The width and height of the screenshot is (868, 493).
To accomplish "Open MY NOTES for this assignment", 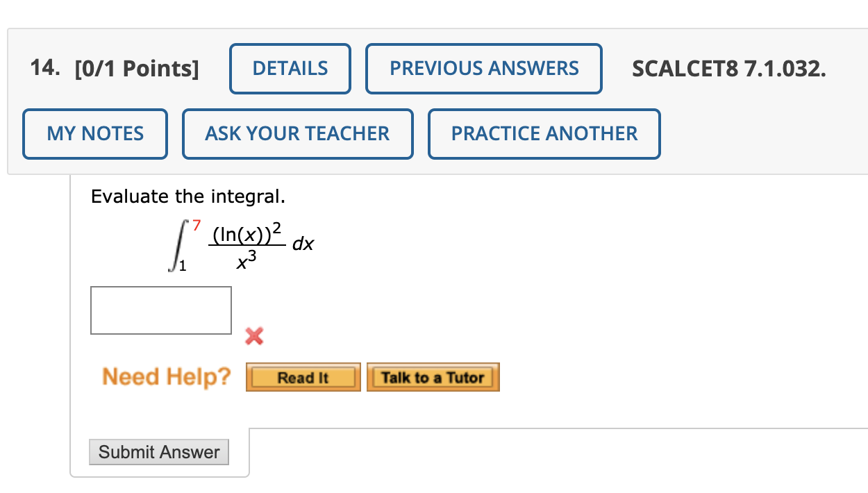I will click(94, 133).
